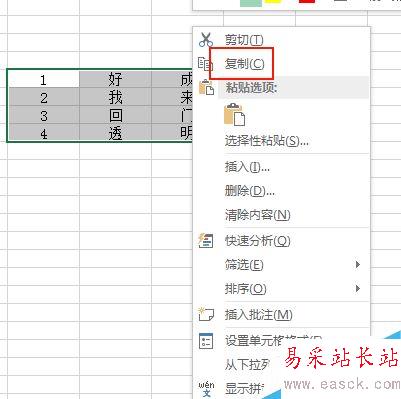
Task: Select the cell containing 2
Action: 43,97
